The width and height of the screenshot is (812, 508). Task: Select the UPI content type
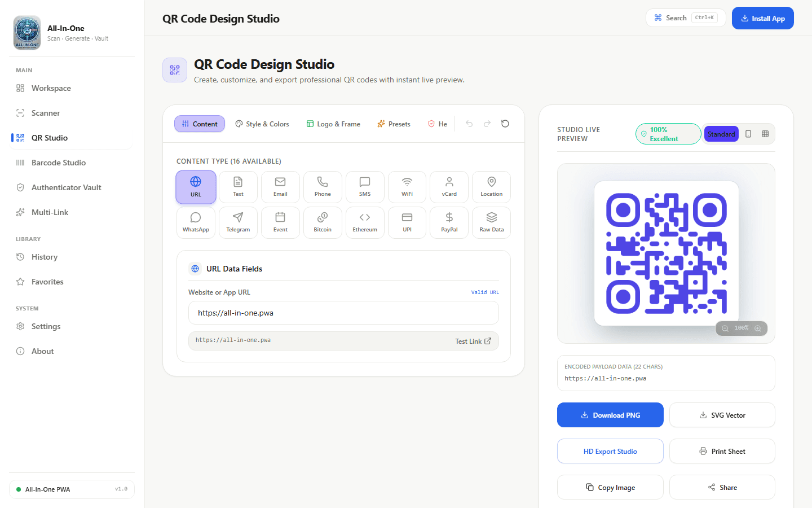point(407,222)
